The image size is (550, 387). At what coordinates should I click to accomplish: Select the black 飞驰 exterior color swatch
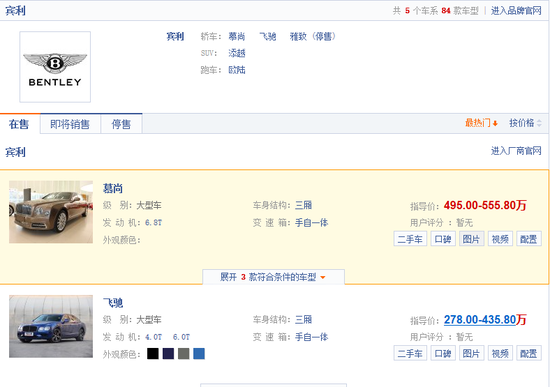[153, 354]
